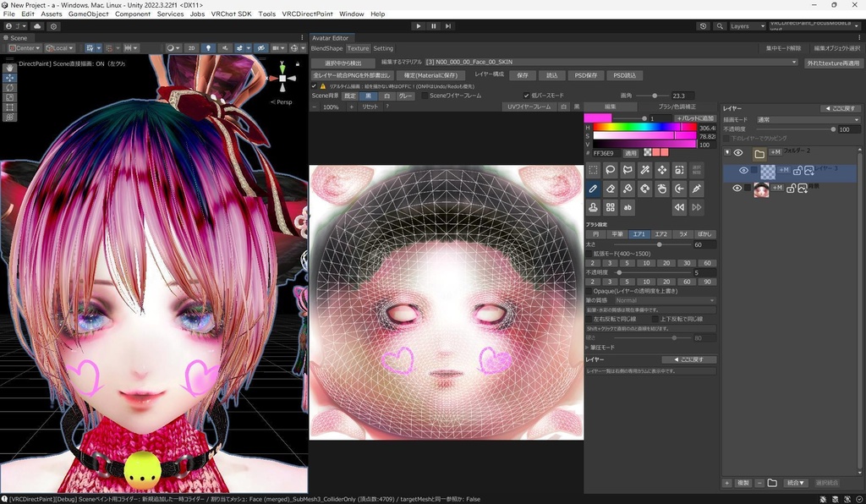
Task: Open the GameObject menu
Action: click(x=88, y=14)
